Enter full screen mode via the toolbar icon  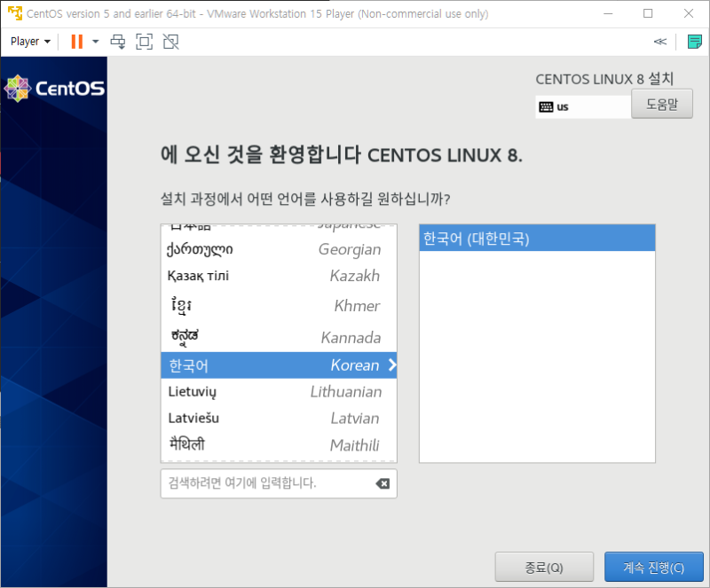click(144, 41)
